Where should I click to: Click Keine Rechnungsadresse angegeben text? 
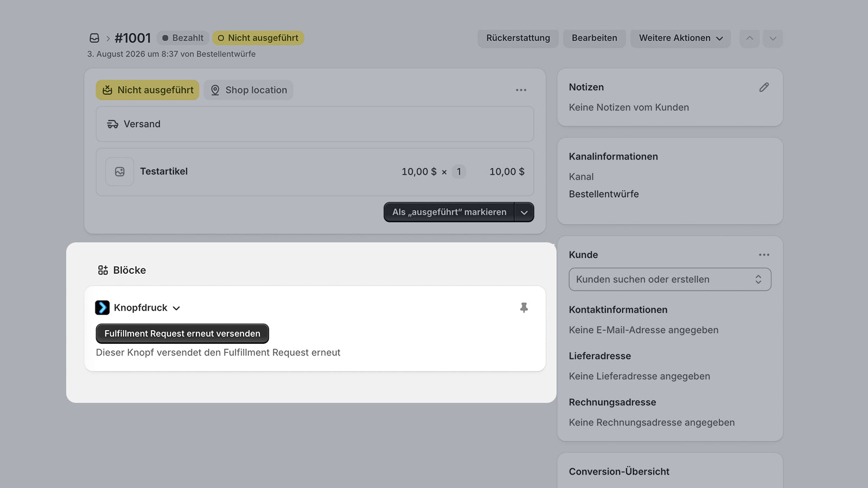tap(652, 422)
